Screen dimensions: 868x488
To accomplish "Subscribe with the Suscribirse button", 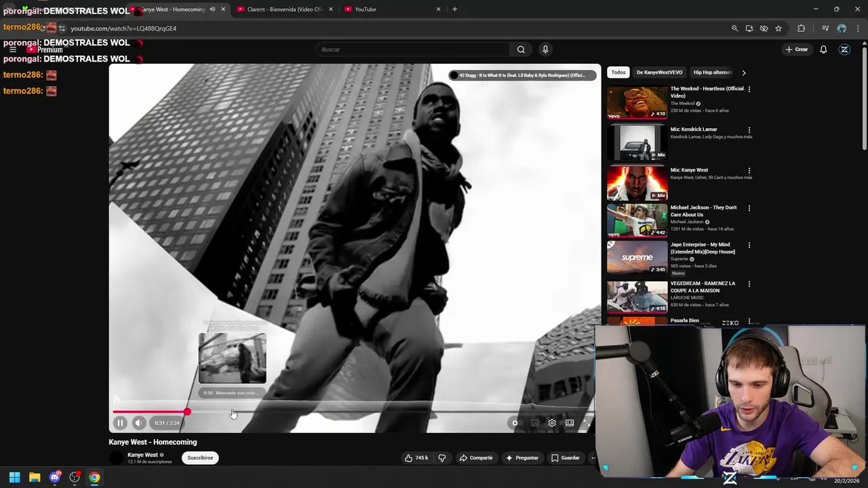I will coord(200,458).
